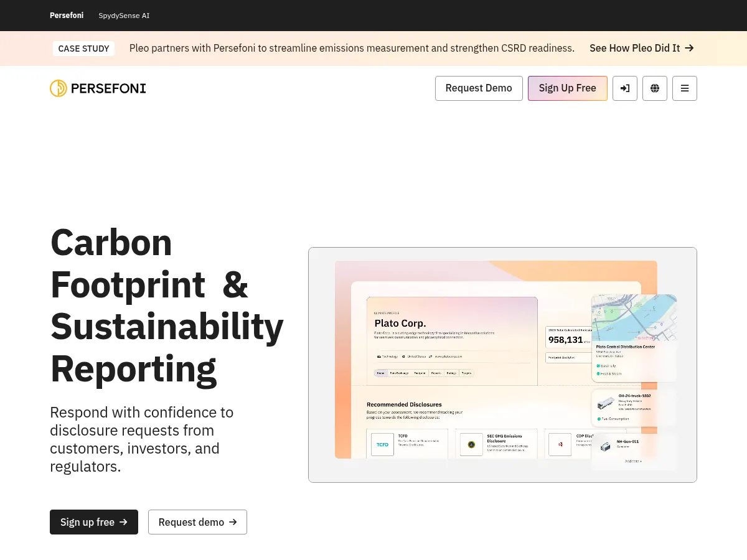
Task: Click the TCFD disclosure badge icon
Action: (x=382, y=444)
